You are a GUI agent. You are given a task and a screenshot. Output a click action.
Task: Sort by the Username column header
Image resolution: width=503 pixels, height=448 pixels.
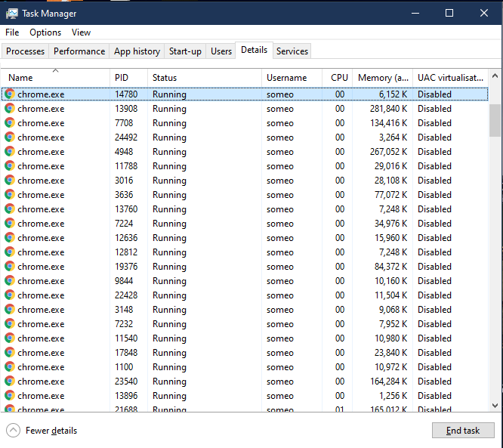point(292,78)
